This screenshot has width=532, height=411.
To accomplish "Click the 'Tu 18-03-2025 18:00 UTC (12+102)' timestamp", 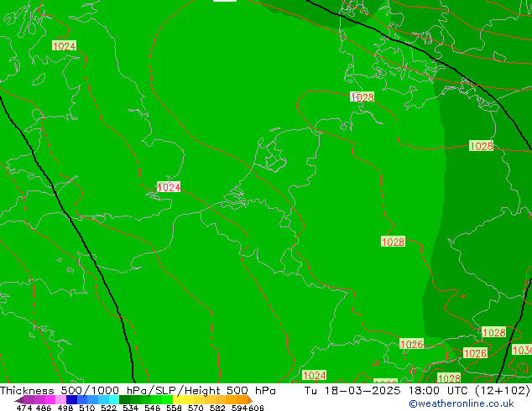I will pos(417,390).
